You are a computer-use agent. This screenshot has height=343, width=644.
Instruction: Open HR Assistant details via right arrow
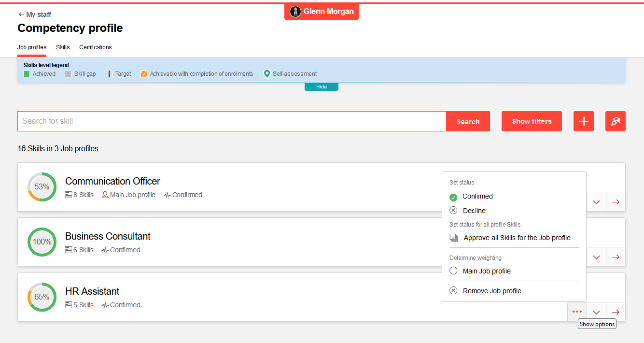tap(616, 312)
